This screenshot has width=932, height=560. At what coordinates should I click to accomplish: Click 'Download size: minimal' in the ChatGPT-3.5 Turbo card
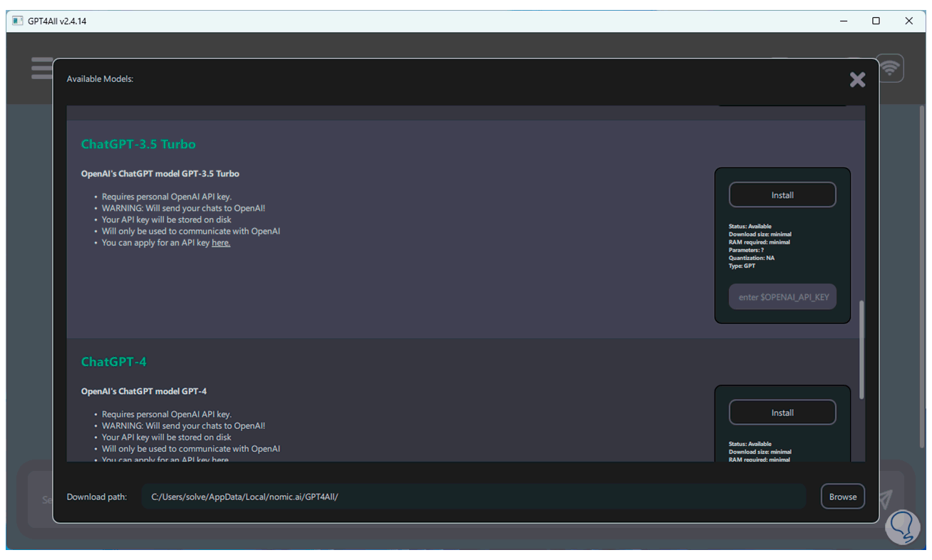(760, 234)
